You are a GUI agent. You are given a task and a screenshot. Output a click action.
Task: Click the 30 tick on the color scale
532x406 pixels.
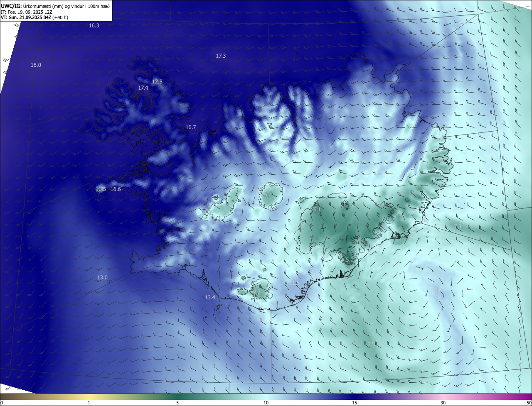tap(443, 403)
